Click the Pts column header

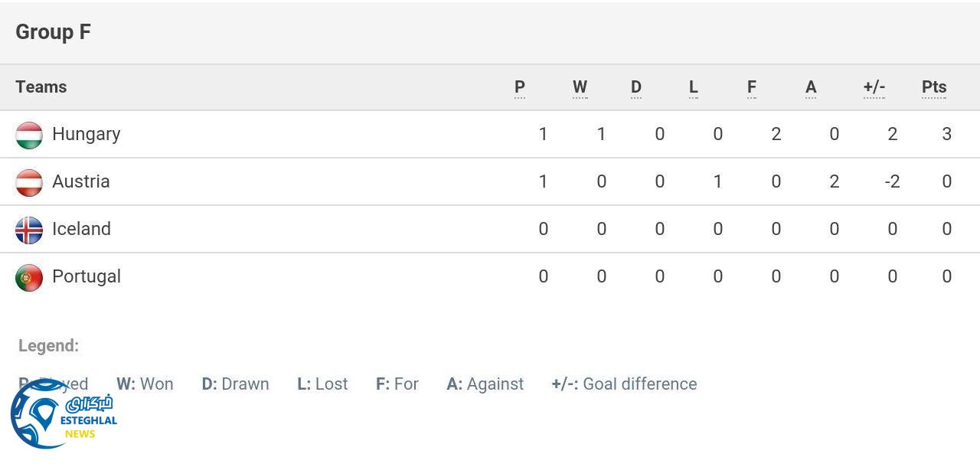[933, 87]
